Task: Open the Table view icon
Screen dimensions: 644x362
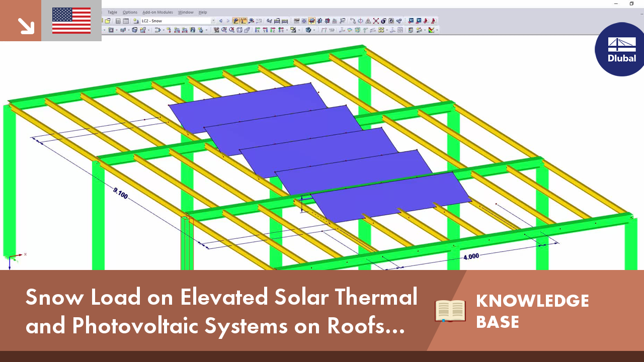Action: [x=126, y=21]
